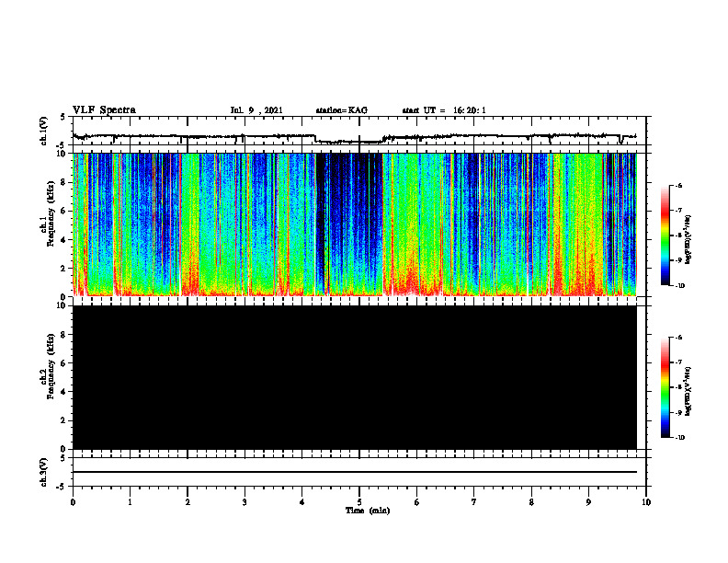
Task: Click the 'Time (min)' axis label
Action: click(368, 511)
